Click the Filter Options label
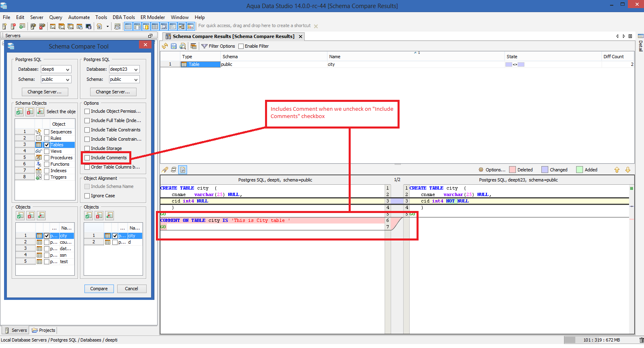The height and width of the screenshot is (348, 644). pos(222,46)
